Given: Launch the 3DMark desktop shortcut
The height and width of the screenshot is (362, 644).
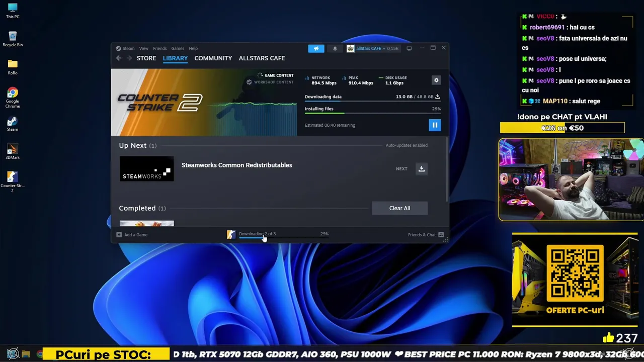Looking at the screenshot, I should coord(13,152).
